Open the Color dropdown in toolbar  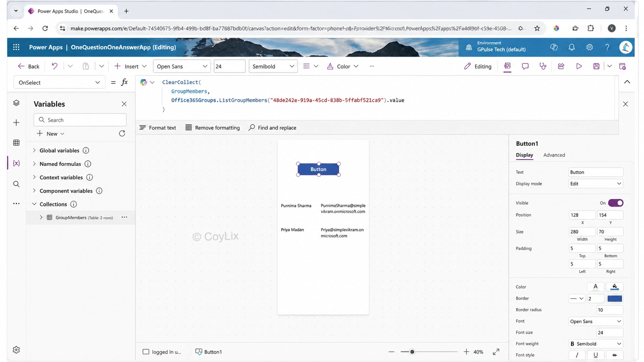(343, 66)
